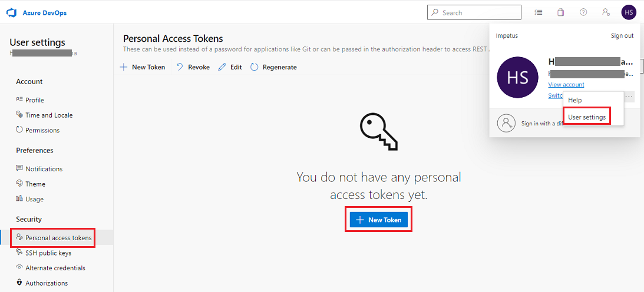Click the search magnifier icon
Viewport: 644px width, 292px height.
(x=435, y=12)
